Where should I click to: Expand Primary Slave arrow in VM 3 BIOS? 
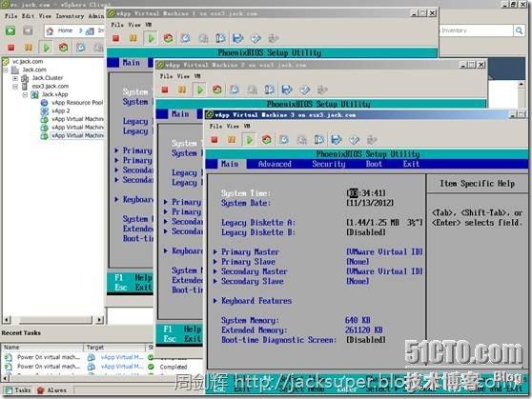(215, 262)
